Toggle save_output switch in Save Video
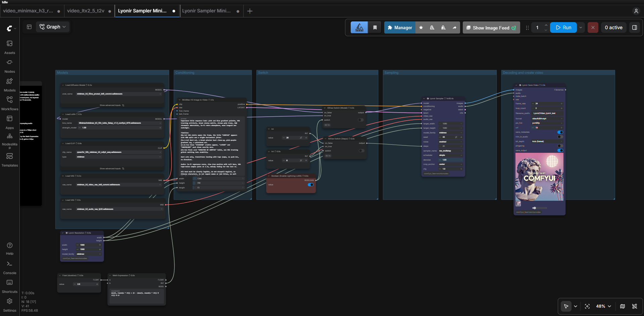Image resolution: width=644 pixels, height=316 pixels. tap(560, 150)
